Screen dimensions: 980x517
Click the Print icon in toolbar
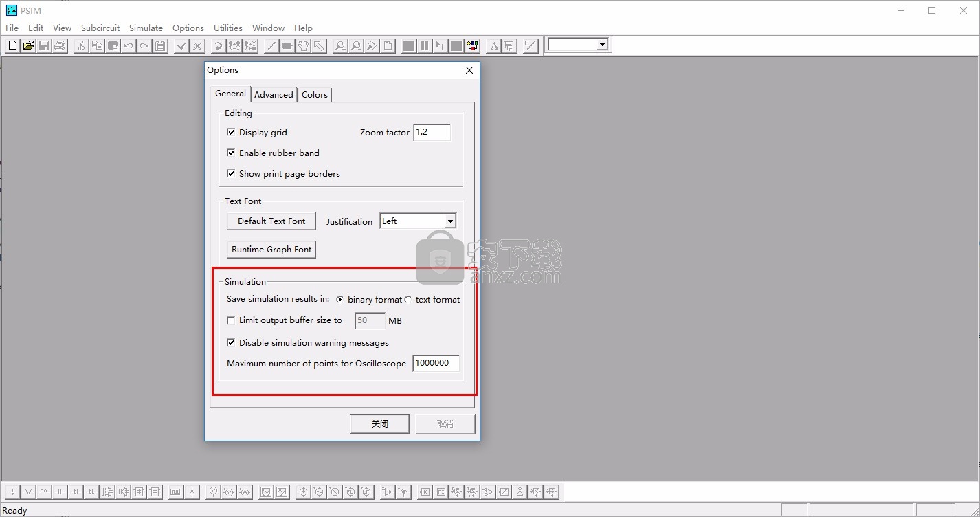[x=60, y=45]
